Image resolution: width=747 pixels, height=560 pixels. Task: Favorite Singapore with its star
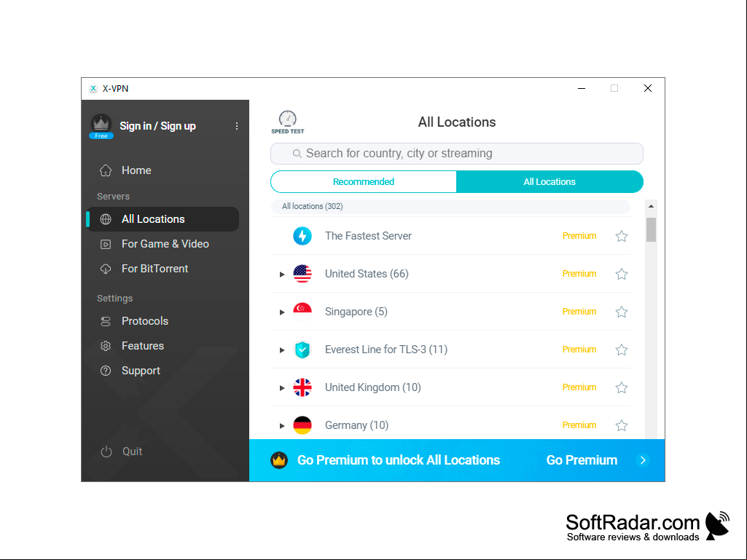(621, 312)
